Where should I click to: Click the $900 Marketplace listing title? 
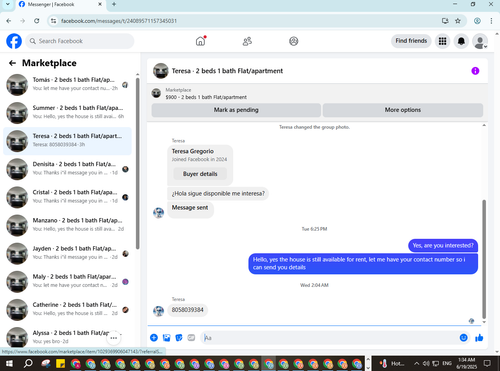[x=206, y=97]
